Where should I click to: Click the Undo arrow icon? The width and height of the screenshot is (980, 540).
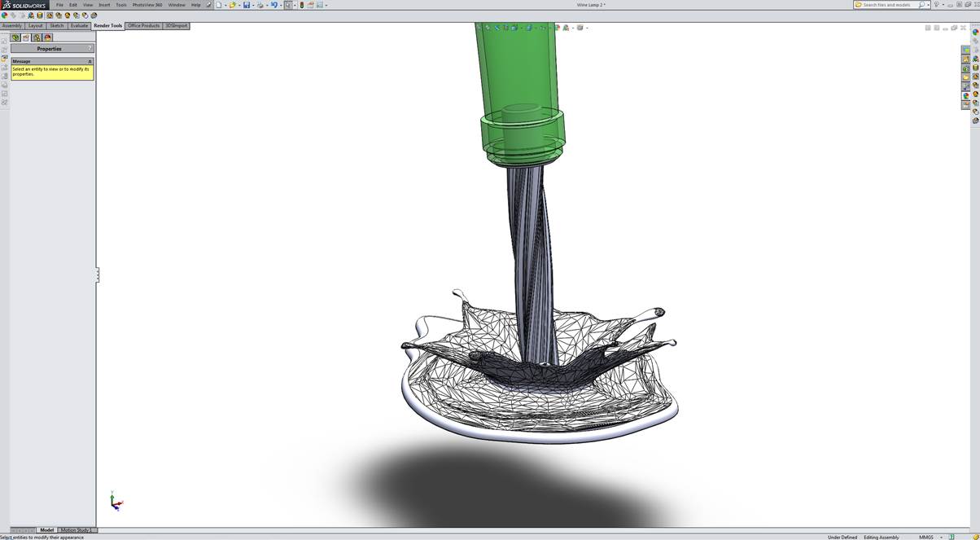pyautogui.click(x=274, y=5)
